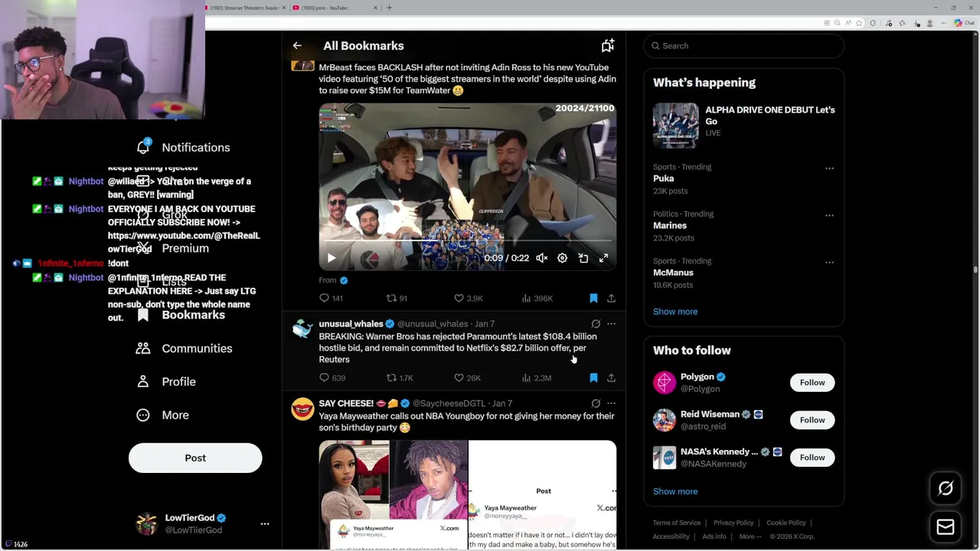
Task: Follow NASA's Kennedy account
Action: (812, 458)
